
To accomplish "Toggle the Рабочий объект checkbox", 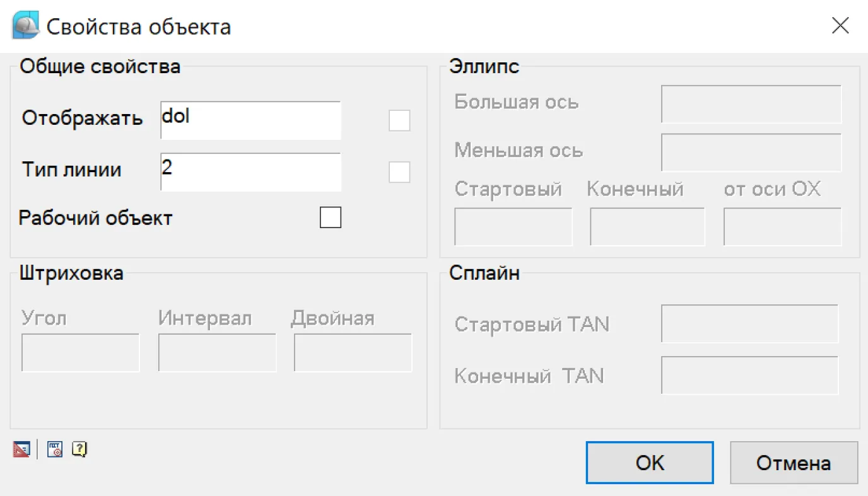I will coord(331,217).
